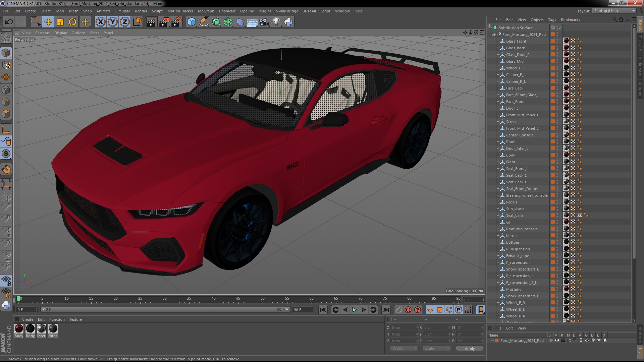Add a Light object

coord(276,22)
